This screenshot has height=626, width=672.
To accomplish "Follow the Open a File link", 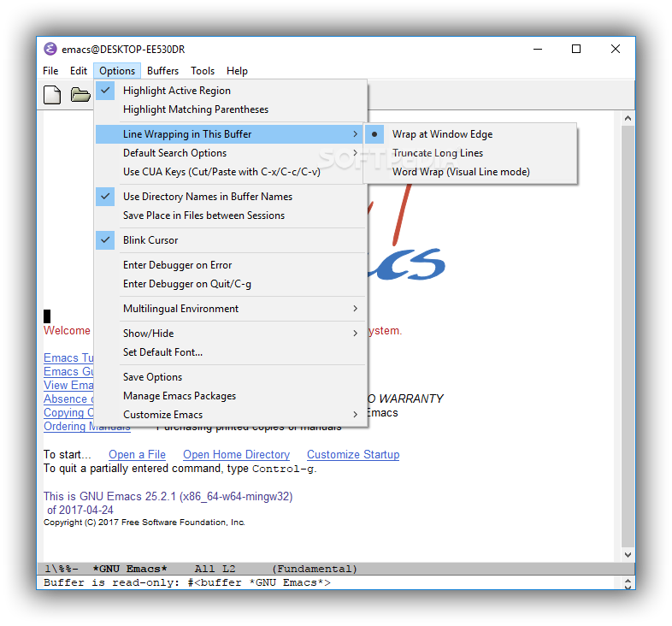I will 137,454.
